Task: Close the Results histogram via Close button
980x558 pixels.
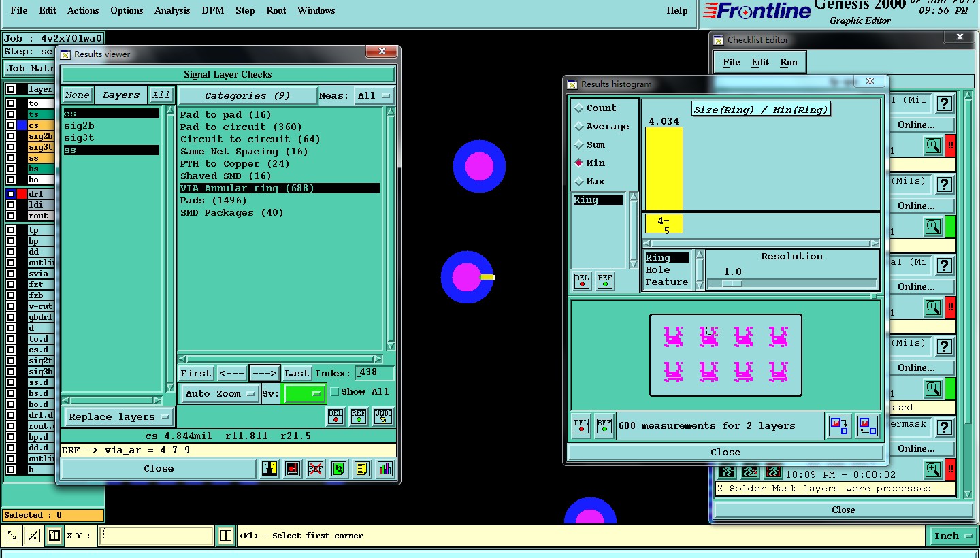Action: click(x=725, y=453)
